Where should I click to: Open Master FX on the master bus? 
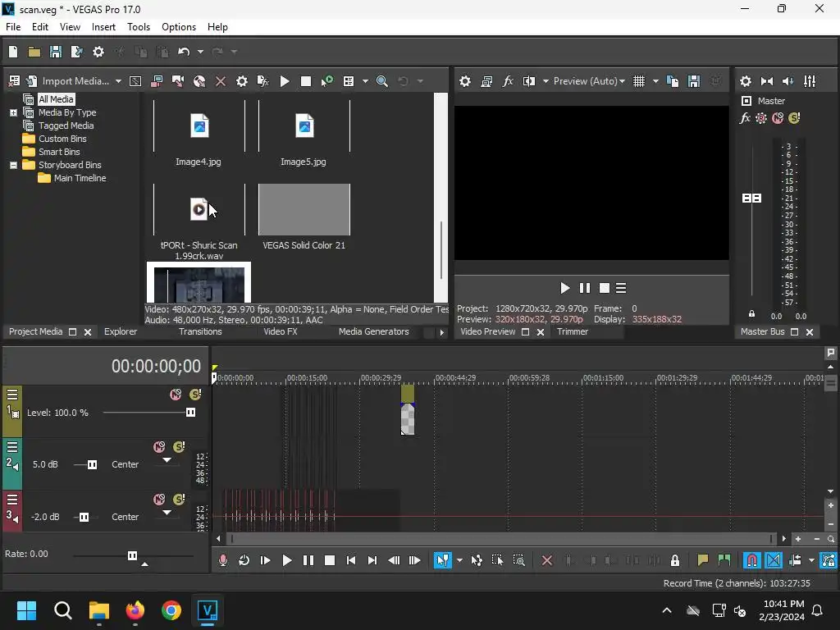tap(745, 118)
